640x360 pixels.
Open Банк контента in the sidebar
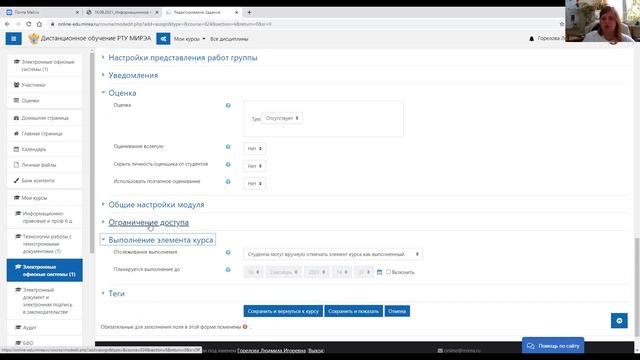[44, 180]
